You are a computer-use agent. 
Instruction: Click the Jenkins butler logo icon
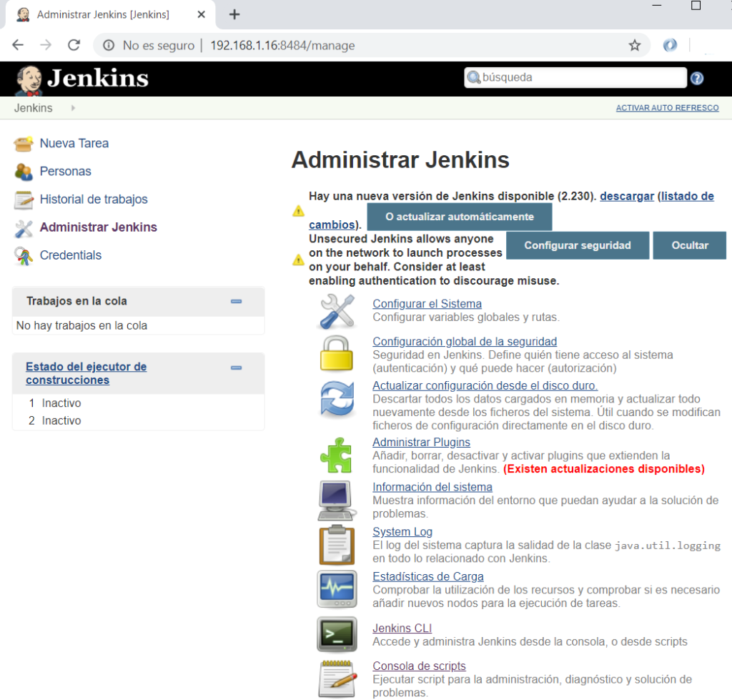click(29, 79)
